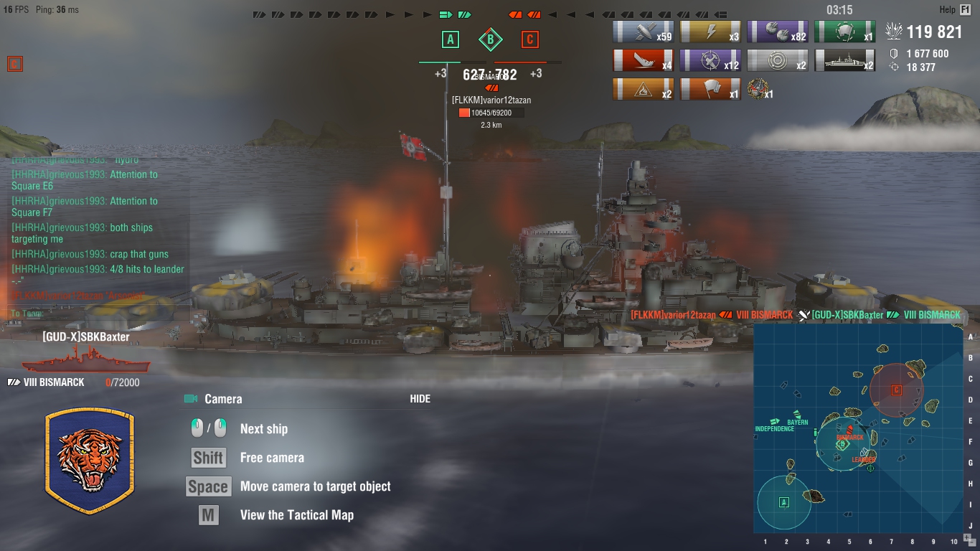Click enemy Bismarck health bar 10645/69200

coord(491,113)
